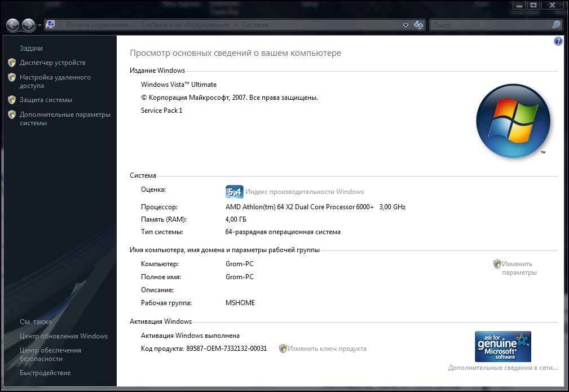Expand the address bar history dropdown arrow
The width and height of the screenshot is (569, 392).
(x=405, y=25)
